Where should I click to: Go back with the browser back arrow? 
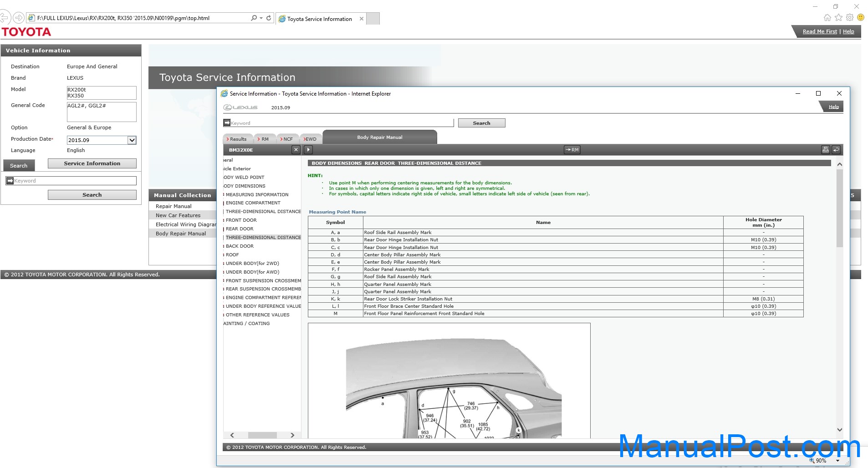(4, 18)
